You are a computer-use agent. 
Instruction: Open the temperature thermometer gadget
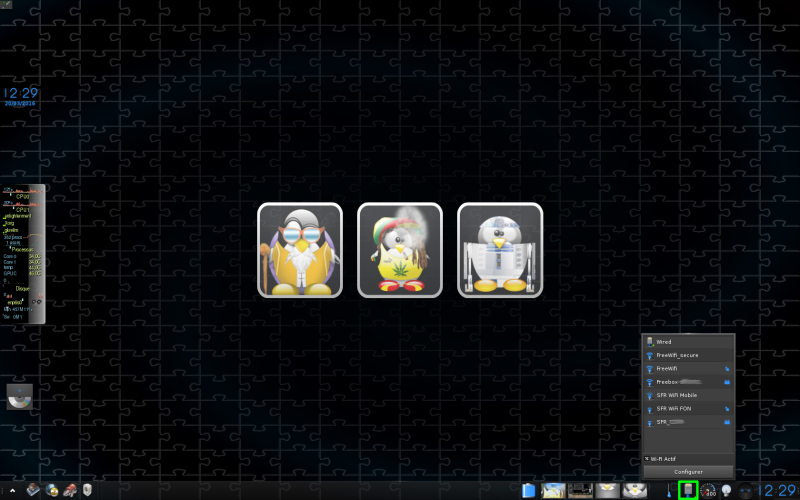(669, 491)
